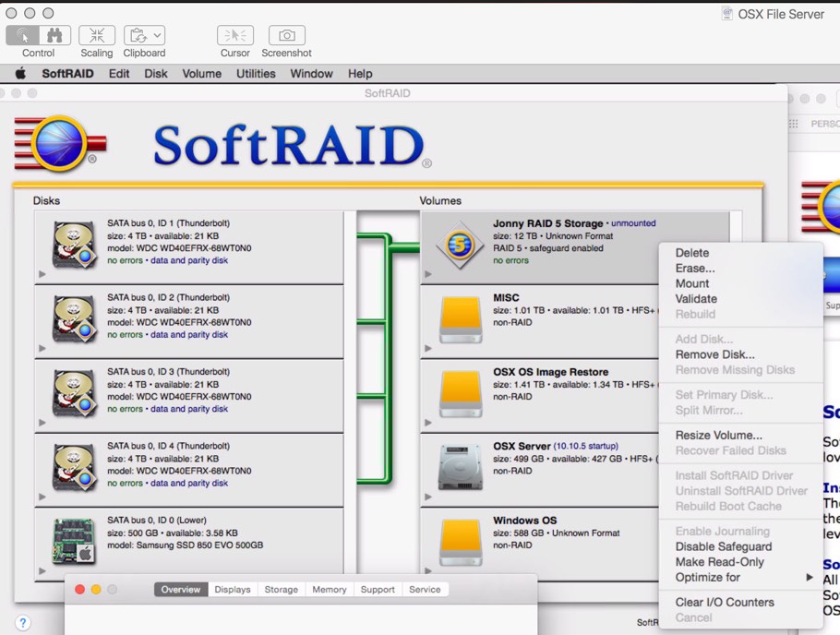Switch to observe mode with binoculars icon
Screen dimensions: 840x635
[54, 35]
